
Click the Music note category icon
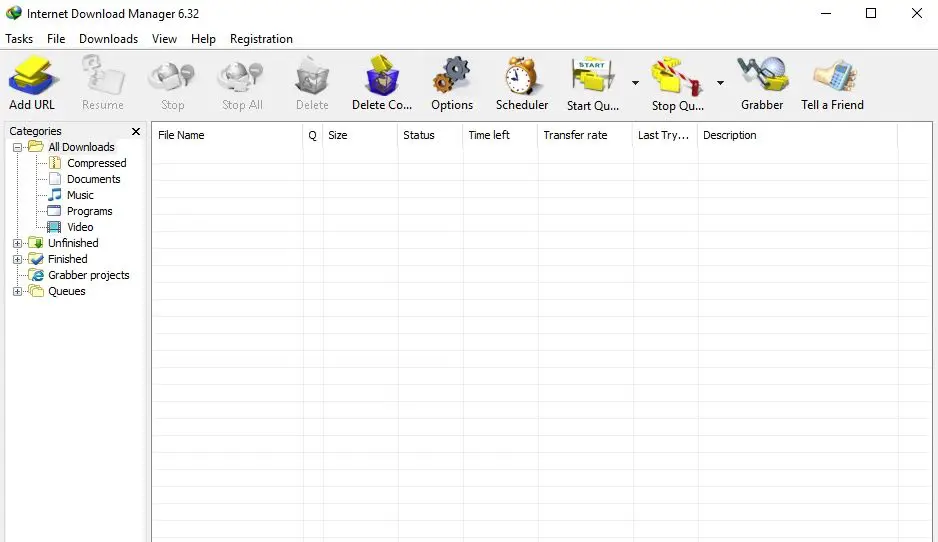coord(54,195)
